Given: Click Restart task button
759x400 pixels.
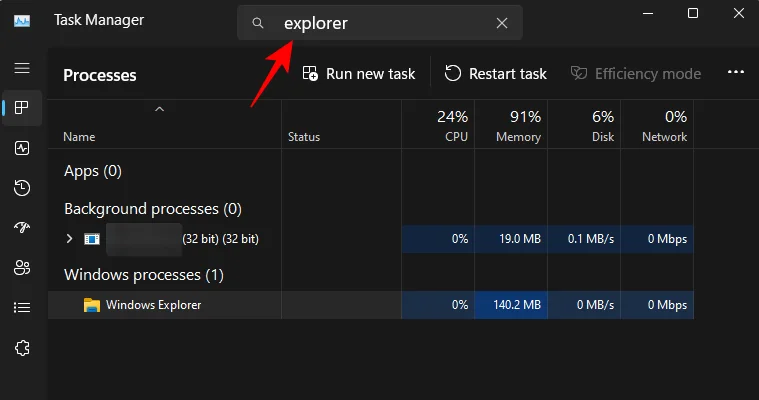Looking at the screenshot, I should pos(495,74).
